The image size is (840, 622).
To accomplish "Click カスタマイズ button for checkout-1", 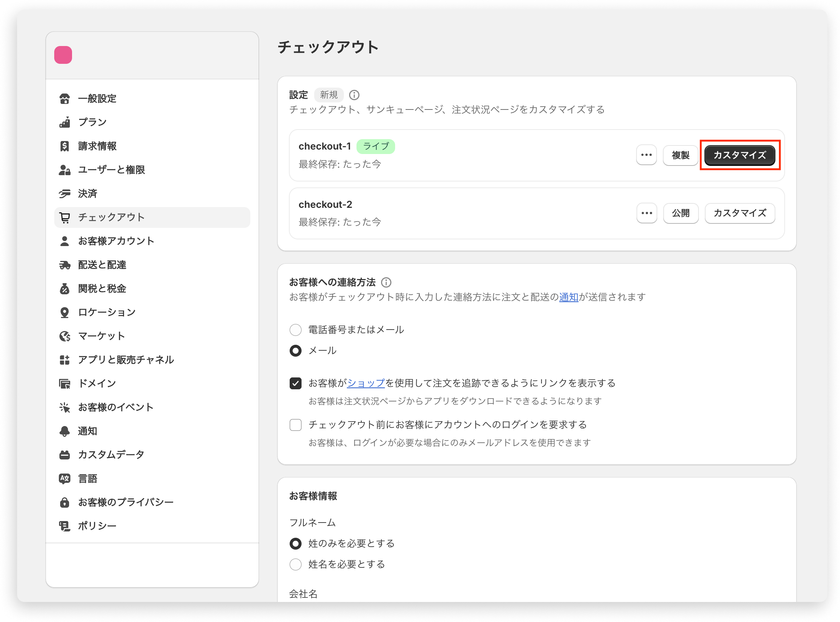I will (739, 155).
